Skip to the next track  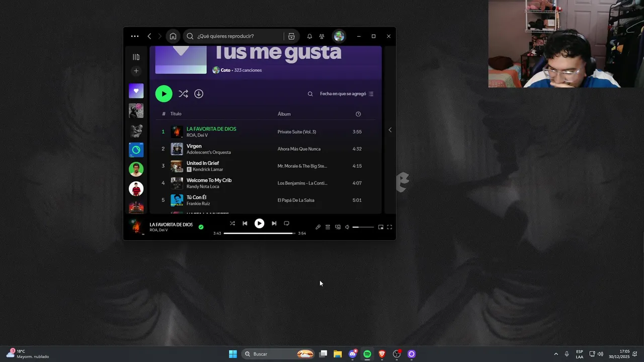(x=274, y=223)
